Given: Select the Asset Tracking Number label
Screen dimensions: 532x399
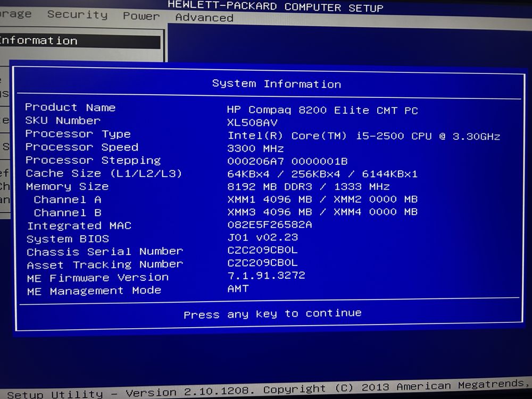Looking at the screenshot, I should click(105, 264).
